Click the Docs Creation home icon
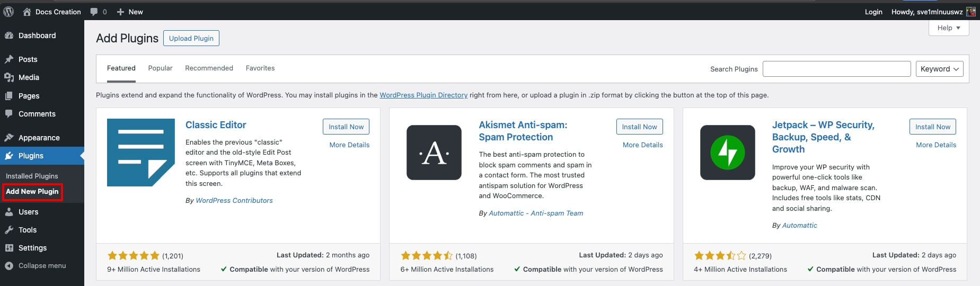Viewport: 980px width, 286px height. 27,12
